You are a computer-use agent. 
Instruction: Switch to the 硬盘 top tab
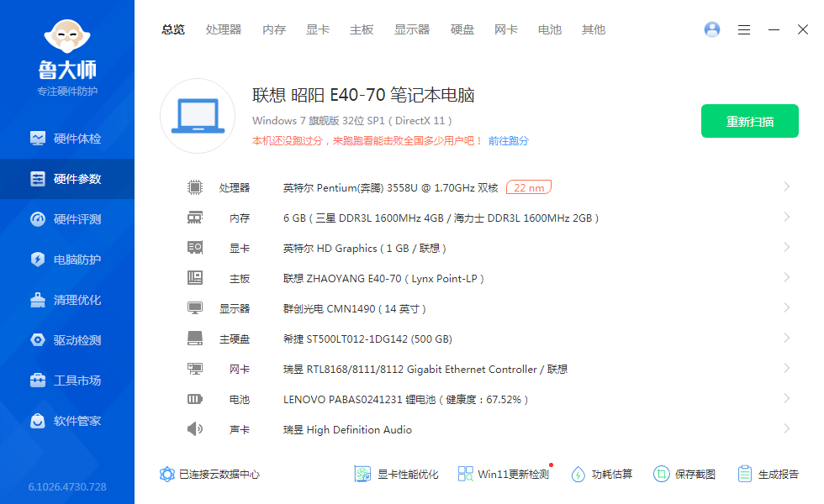462,30
